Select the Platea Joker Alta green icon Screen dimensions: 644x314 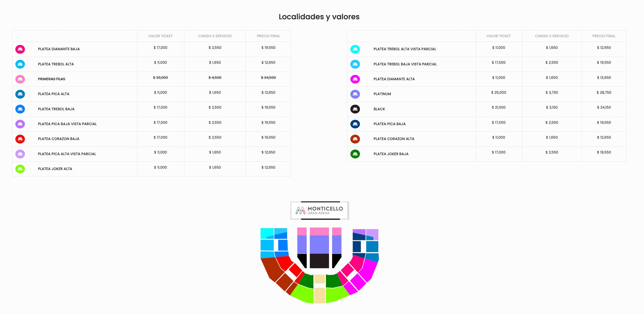[x=20, y=169]
